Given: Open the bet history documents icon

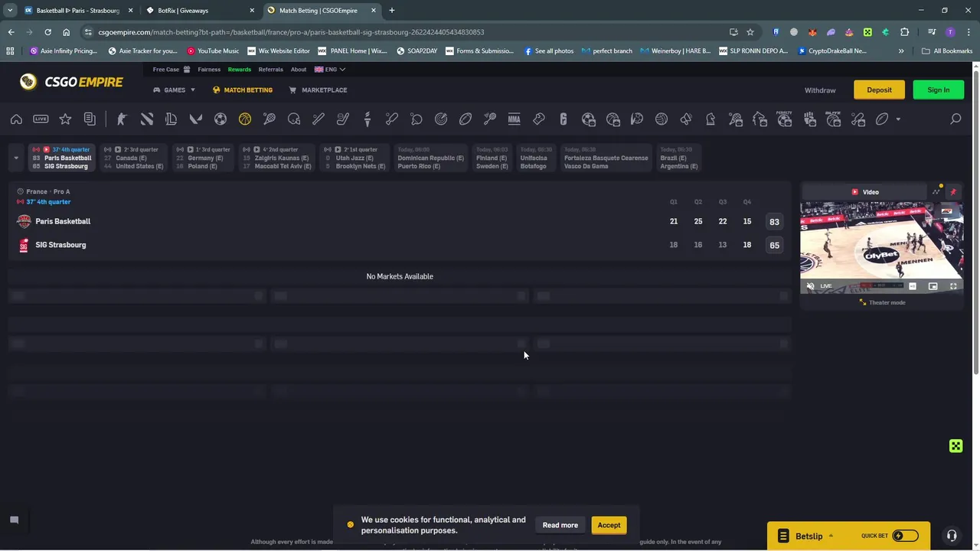Looking at the screenshot, I should [x=90, y=119].
